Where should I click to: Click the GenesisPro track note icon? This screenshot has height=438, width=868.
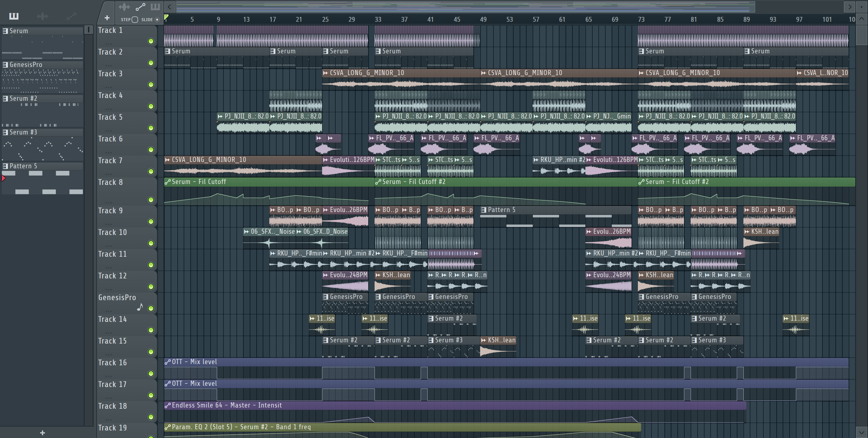140,307
